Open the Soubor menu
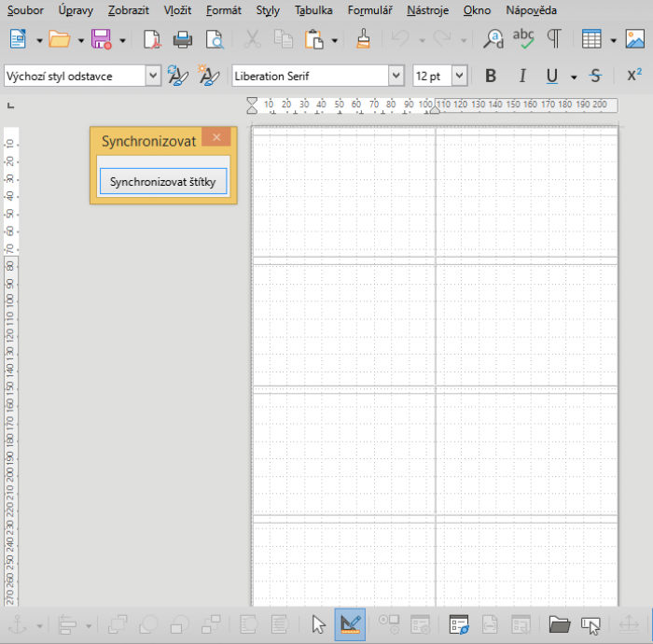This screenshot has height=644, width=653. tap(25, 10)
